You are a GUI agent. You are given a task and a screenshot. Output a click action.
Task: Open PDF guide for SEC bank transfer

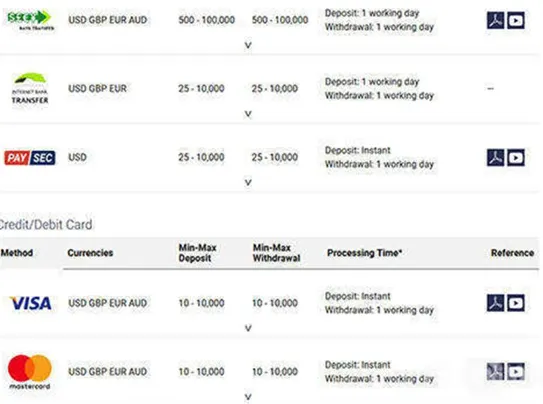(496, 20)
